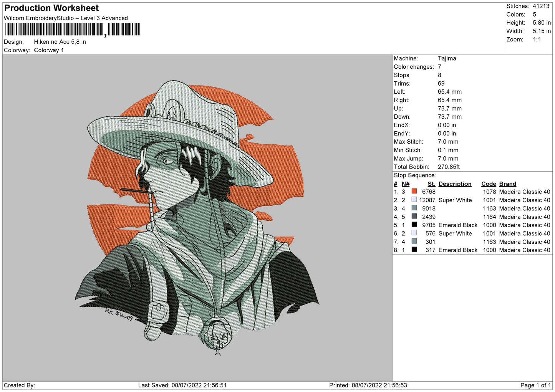
Task: Click the Code column header
Action: coord(489,184)
